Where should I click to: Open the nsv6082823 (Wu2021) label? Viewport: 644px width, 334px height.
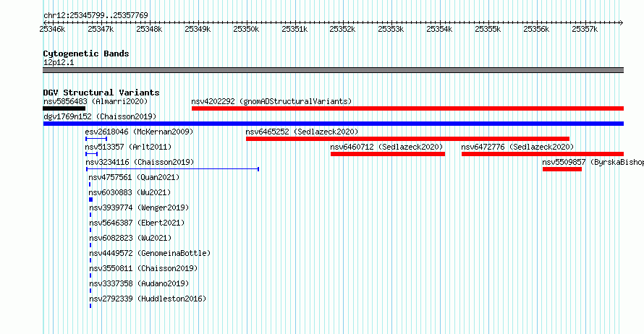130,238
